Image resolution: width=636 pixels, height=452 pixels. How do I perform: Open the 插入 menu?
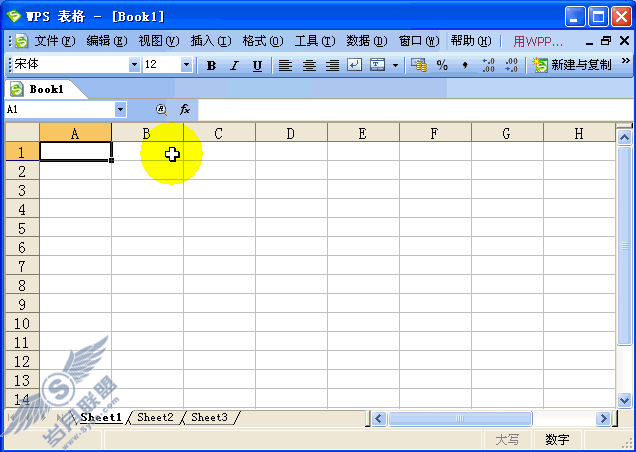(211, 41)
